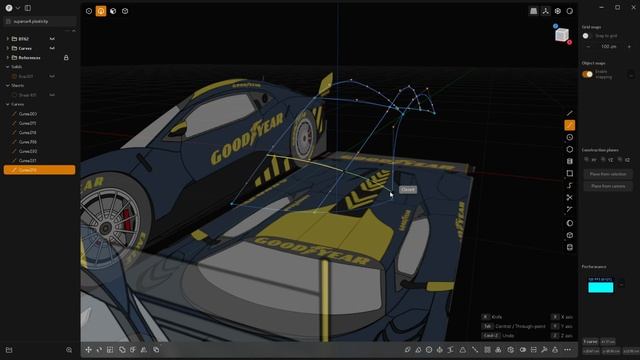The image size is (640, 360).
Task: Click the Knife shortcut hint
Action: [492, 317]
